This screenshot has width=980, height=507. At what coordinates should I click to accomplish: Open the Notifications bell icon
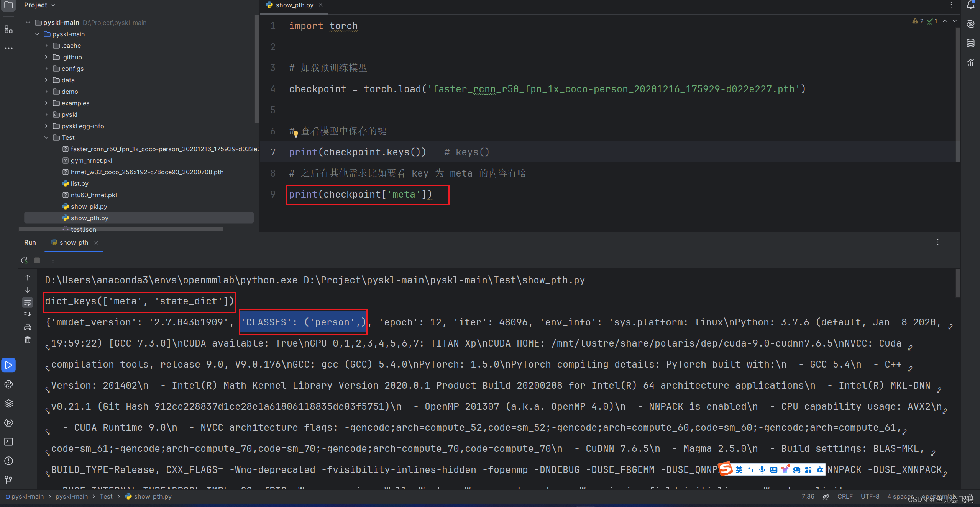tap(970, 5)
